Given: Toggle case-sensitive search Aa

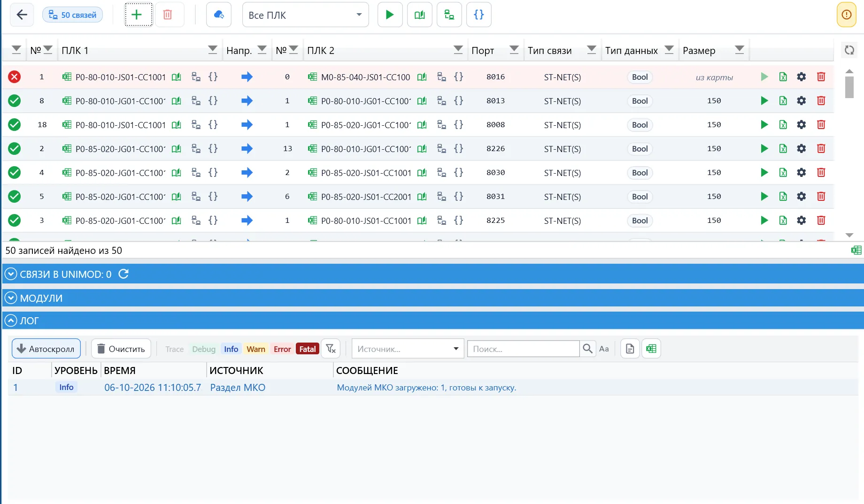Looking at the screenshot, I should coord(604,349).
